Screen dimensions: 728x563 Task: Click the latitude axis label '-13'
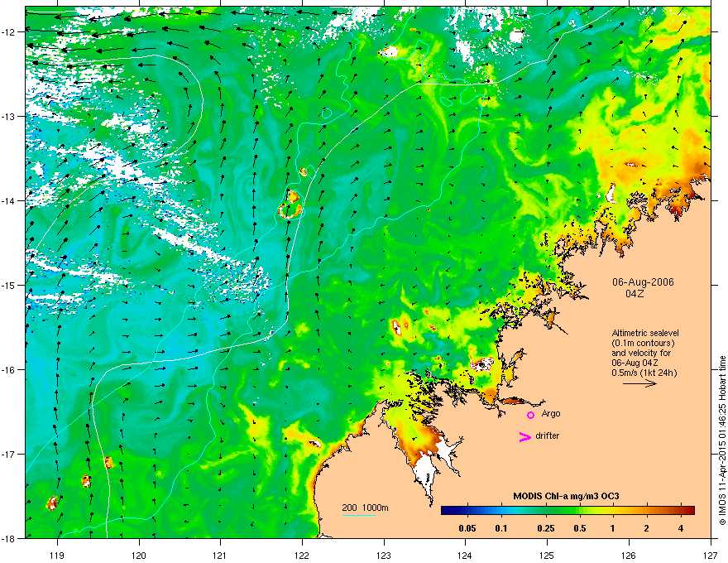9,117
